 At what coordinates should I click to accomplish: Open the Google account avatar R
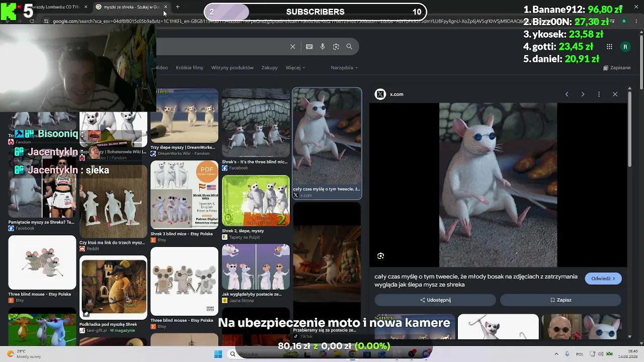625,47
